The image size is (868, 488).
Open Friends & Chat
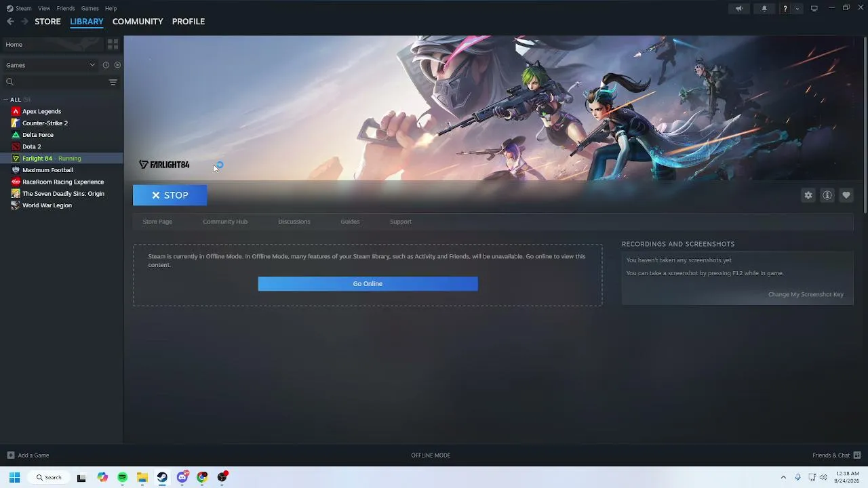837,455
